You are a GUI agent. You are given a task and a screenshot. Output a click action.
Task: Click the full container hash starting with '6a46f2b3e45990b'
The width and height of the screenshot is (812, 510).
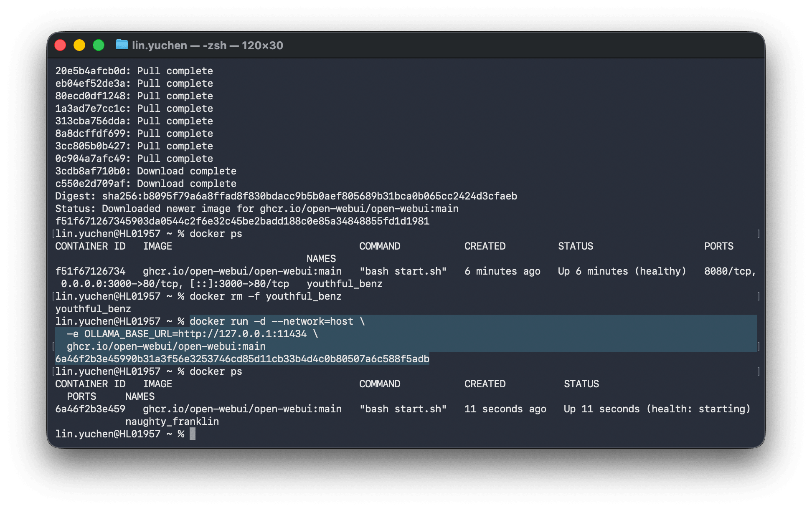(x=242, y=359)
